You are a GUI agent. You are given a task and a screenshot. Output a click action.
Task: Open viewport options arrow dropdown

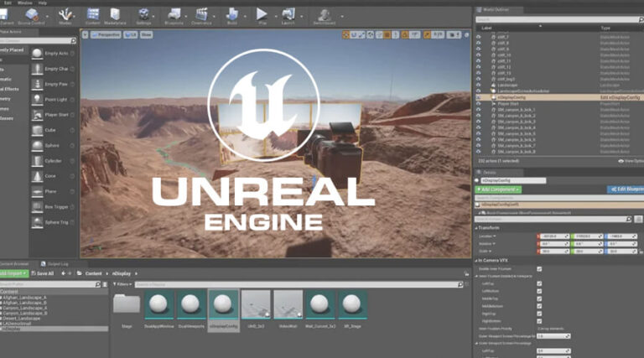[85, 35]
